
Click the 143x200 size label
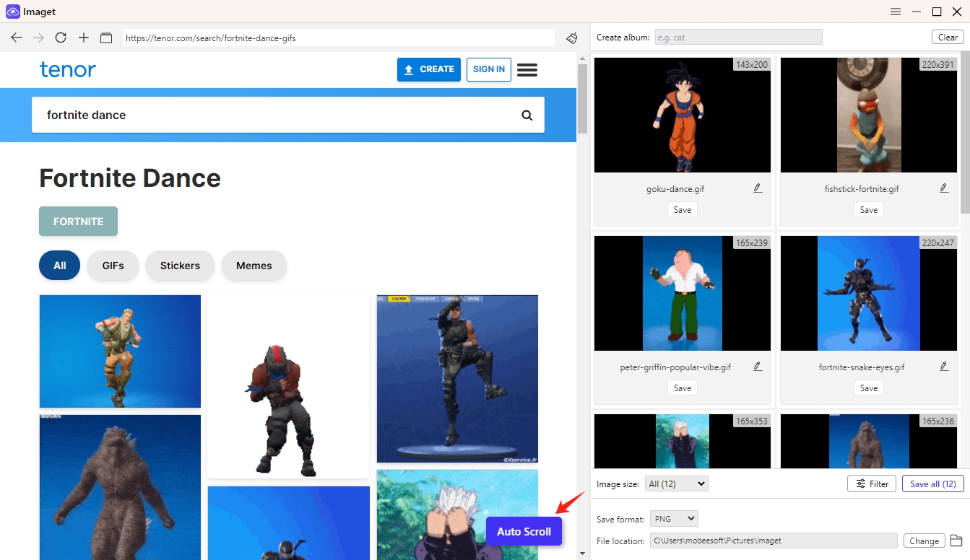(752, 64)
